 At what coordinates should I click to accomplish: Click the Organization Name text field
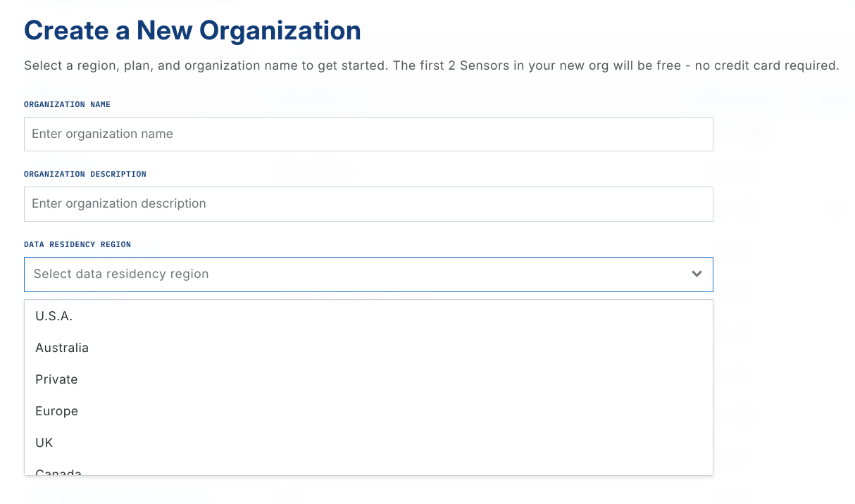tap(368, 134)
